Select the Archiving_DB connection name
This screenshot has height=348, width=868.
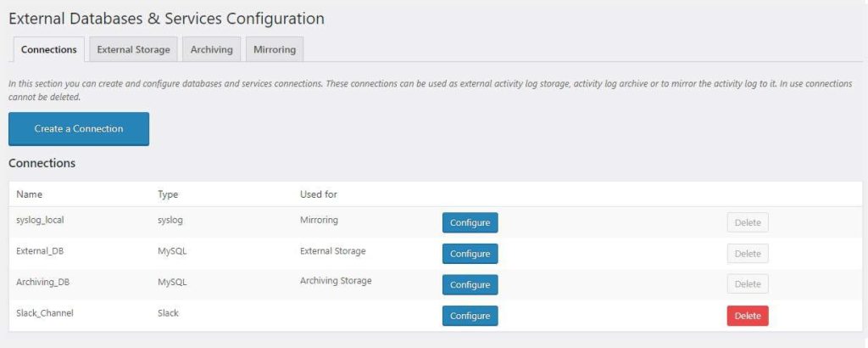(42, 282)
